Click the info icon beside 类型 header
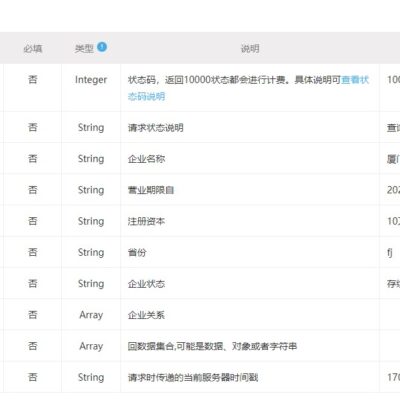Image resolution: width=400 pixels, height=400 pixels. pos(102,47)
